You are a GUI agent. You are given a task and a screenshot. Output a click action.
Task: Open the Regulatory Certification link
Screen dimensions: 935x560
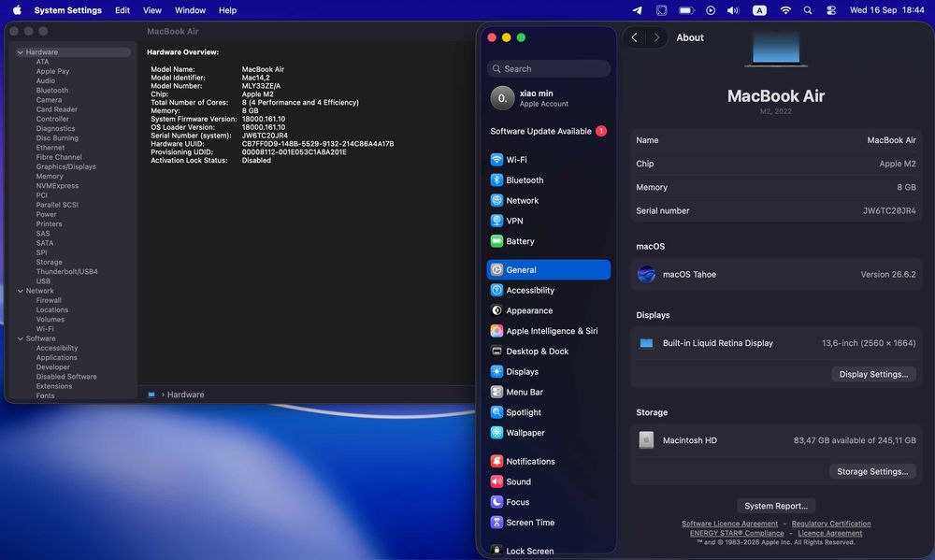pyautogui.click(x=830, y=524)
